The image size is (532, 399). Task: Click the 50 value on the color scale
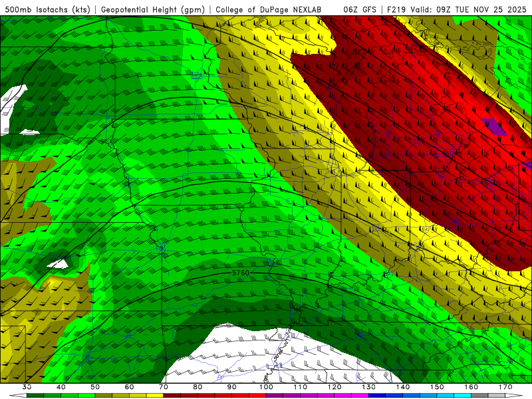pyautogui.click(x=95, y=387)
